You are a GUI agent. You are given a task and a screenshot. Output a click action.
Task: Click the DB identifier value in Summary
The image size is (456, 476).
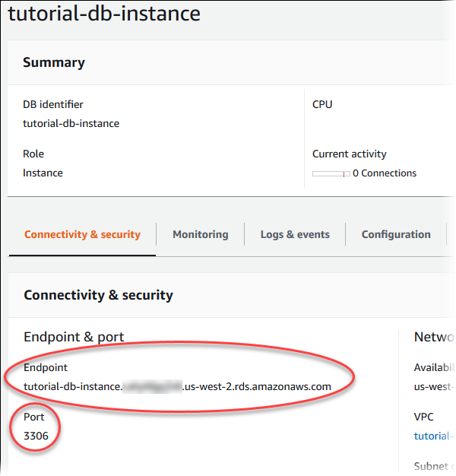coord(71,123)
